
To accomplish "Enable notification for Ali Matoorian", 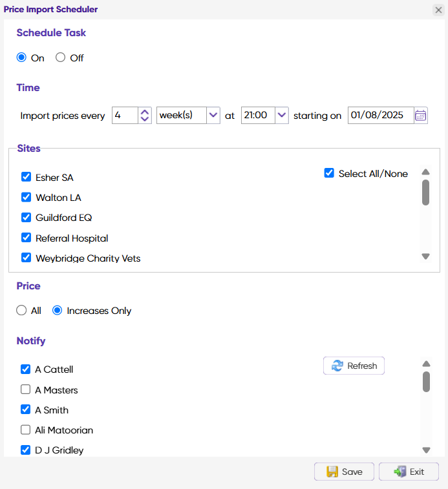I will point(26,430).
